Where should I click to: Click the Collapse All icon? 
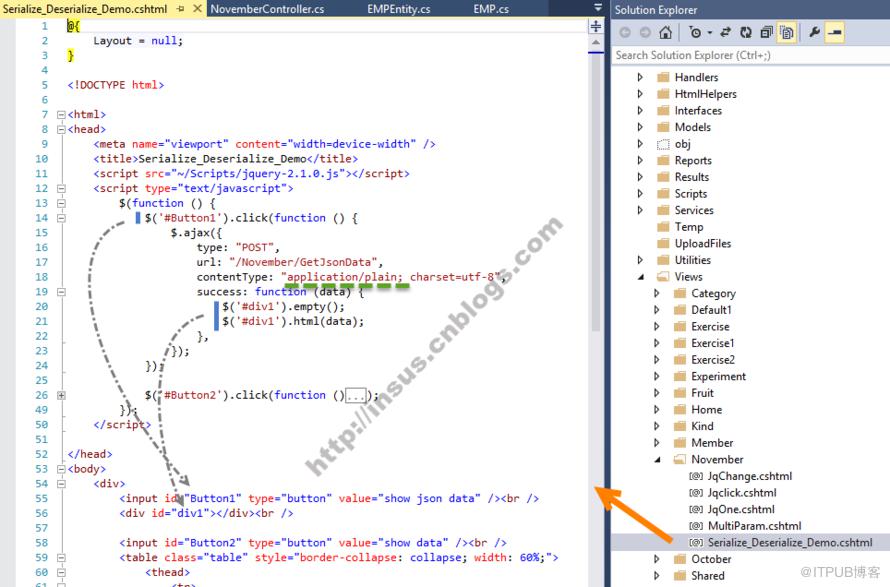pos(766,32)
